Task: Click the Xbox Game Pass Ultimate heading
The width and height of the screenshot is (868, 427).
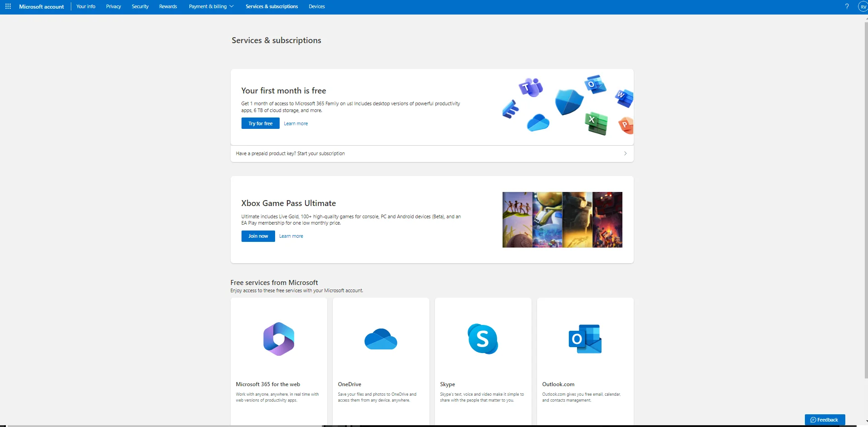Action: (289, 203)
